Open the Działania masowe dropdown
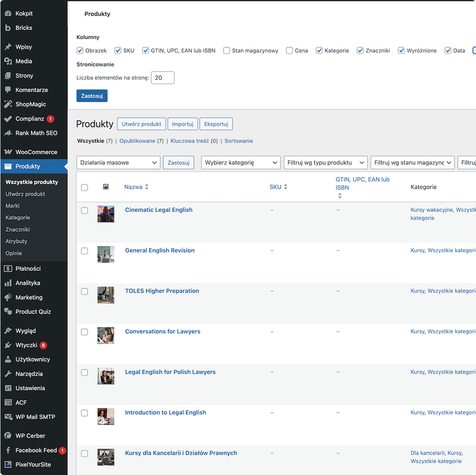Screen dimensions: 476x475 [118, 163]
